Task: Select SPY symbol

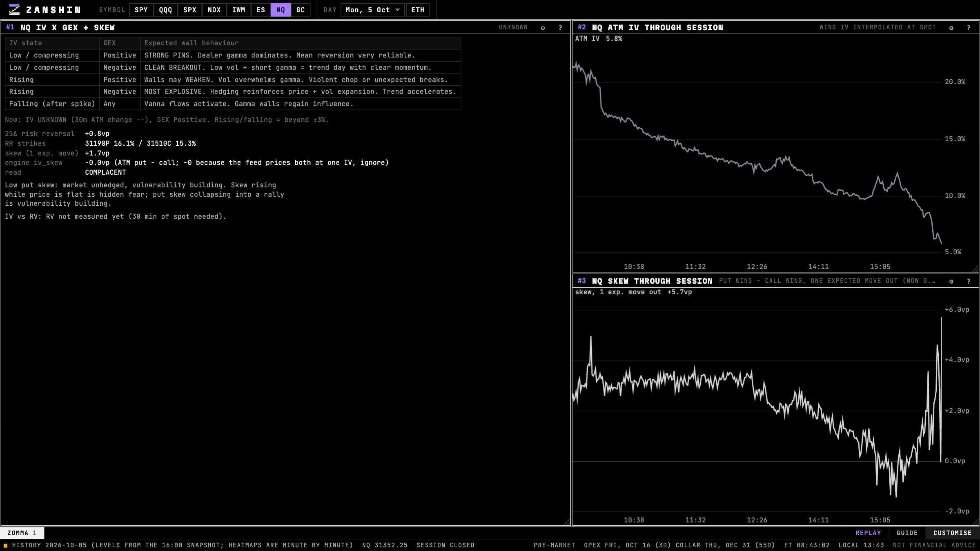Action: click(141, 10)
